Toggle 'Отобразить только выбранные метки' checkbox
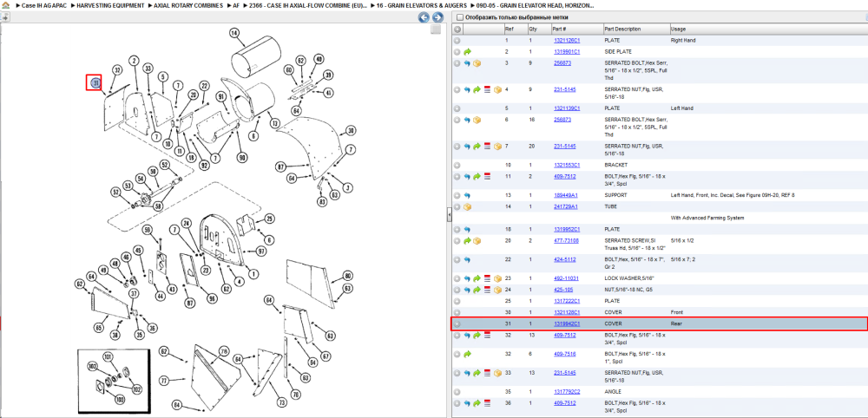 459,17
